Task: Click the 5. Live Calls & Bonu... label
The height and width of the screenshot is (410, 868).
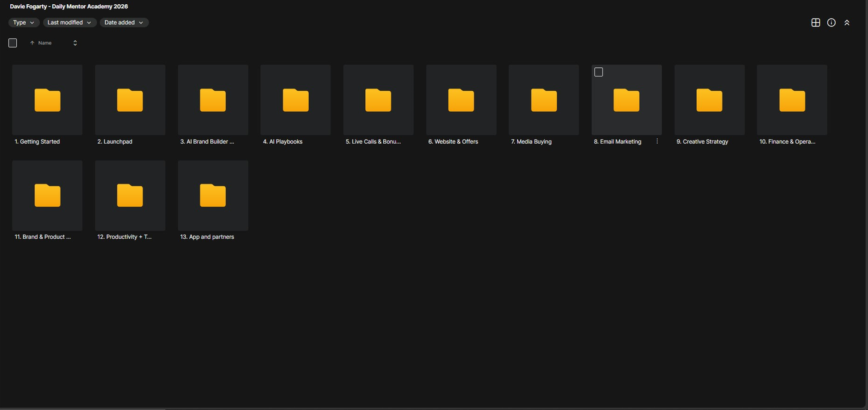Action: 373,142
